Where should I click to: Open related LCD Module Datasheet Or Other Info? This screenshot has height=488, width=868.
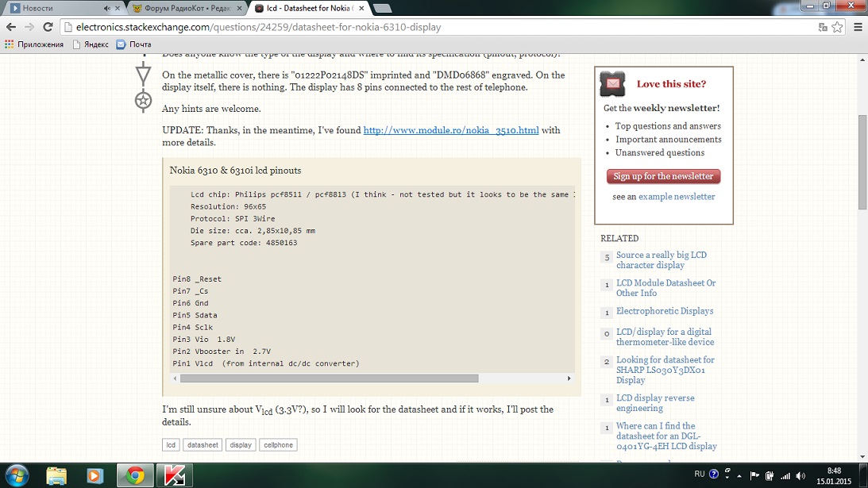click(666, 288)
